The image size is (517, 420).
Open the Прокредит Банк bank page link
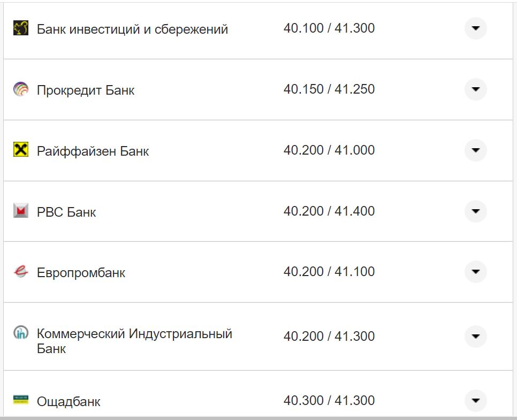click(86, 90)
